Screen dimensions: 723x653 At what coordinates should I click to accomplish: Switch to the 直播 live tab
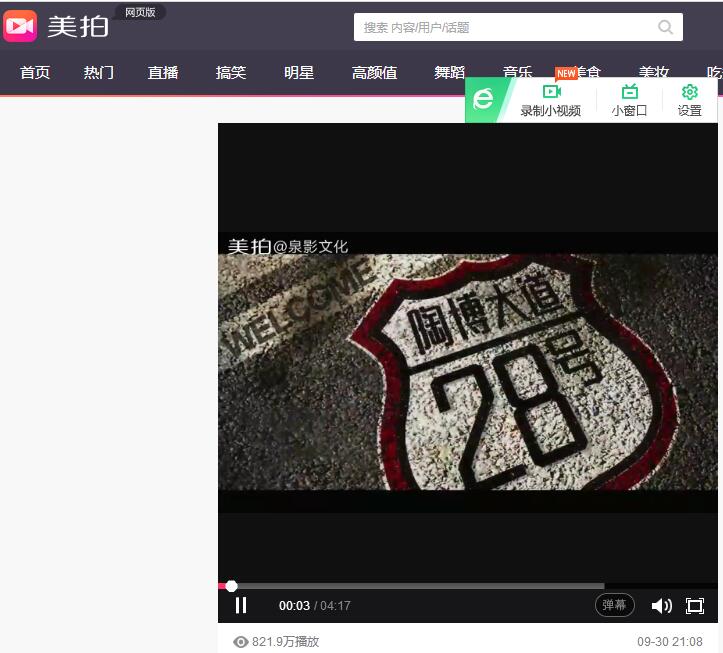click(x=163, y=73)
